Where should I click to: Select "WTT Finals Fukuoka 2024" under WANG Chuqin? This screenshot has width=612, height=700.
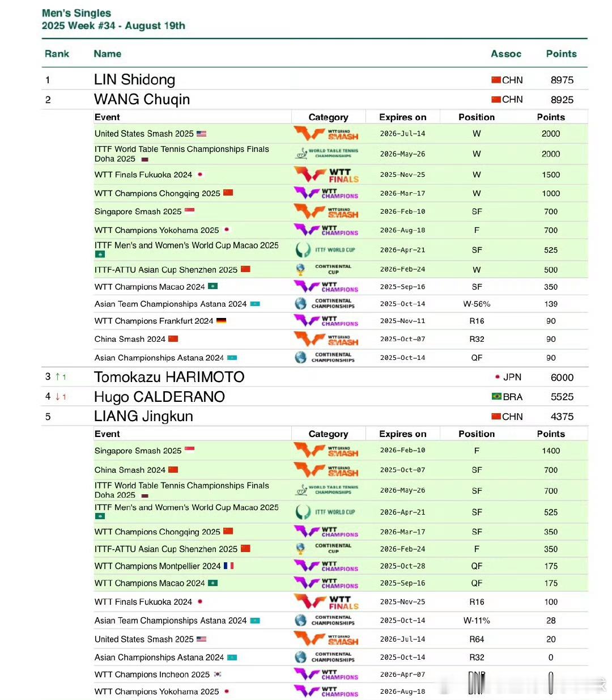pos(143,175)
